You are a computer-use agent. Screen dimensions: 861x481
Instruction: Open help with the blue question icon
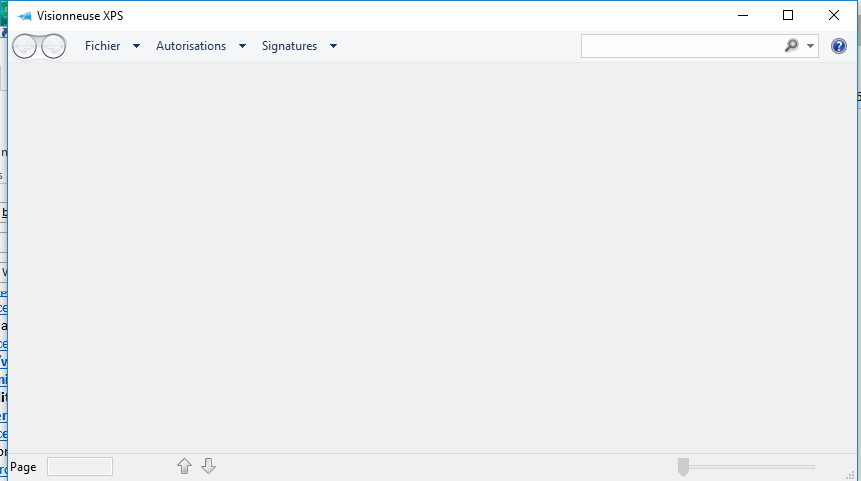pyautogui.click(x=838, y=46)
